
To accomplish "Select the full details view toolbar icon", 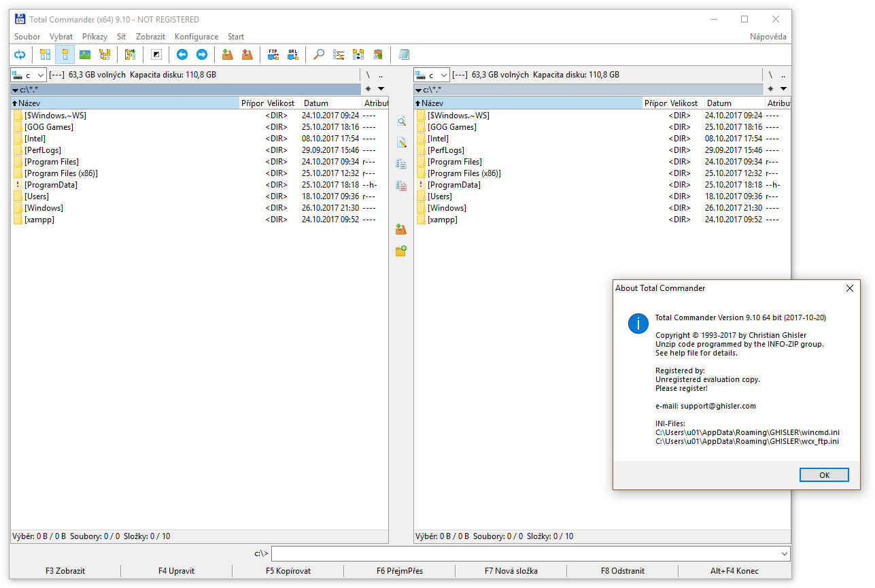I will 65,54.
